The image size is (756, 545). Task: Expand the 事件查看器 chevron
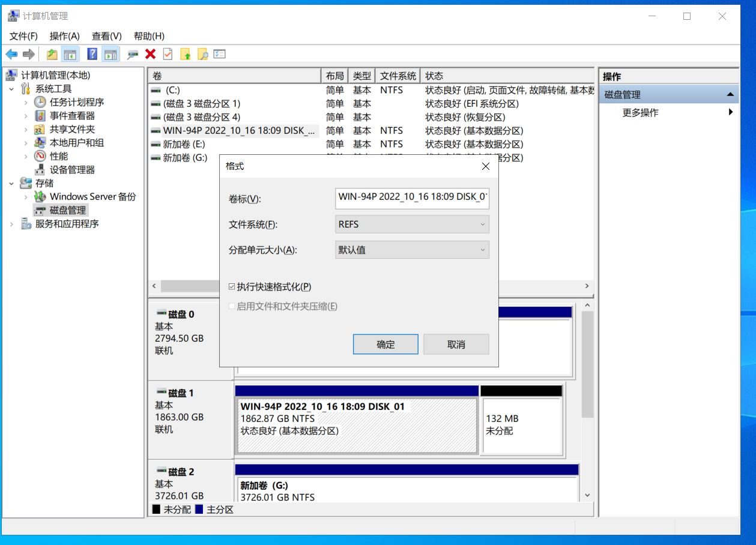pos(26,116)
